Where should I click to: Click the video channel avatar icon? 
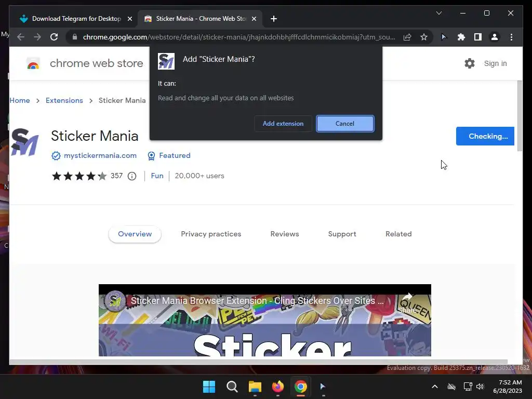coord(115,301)
